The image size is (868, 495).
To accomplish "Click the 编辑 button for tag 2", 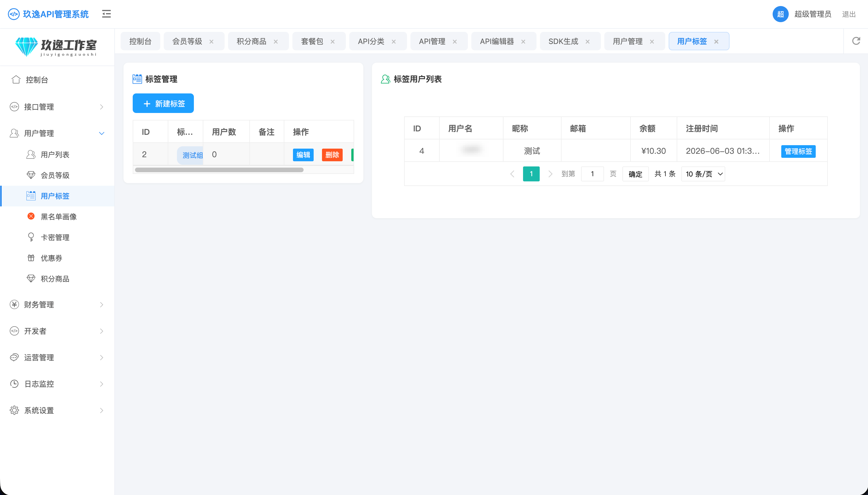I will pos(303,155).
